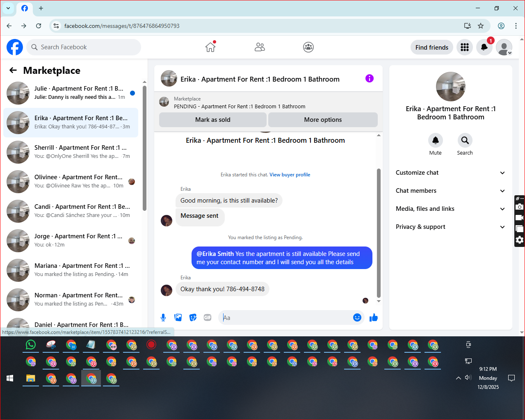
Task: Expand the Customize chat section
Action: click(450, 173)
